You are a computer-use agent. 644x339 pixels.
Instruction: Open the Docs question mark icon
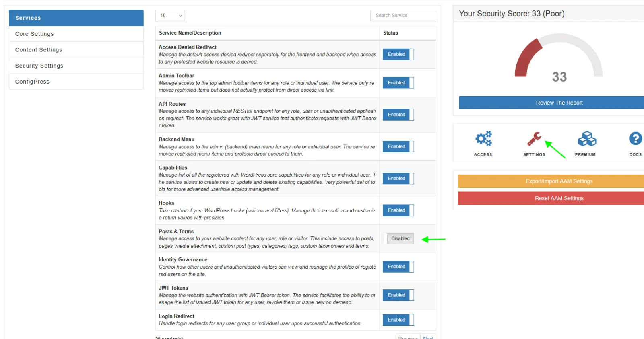point(635,138)
